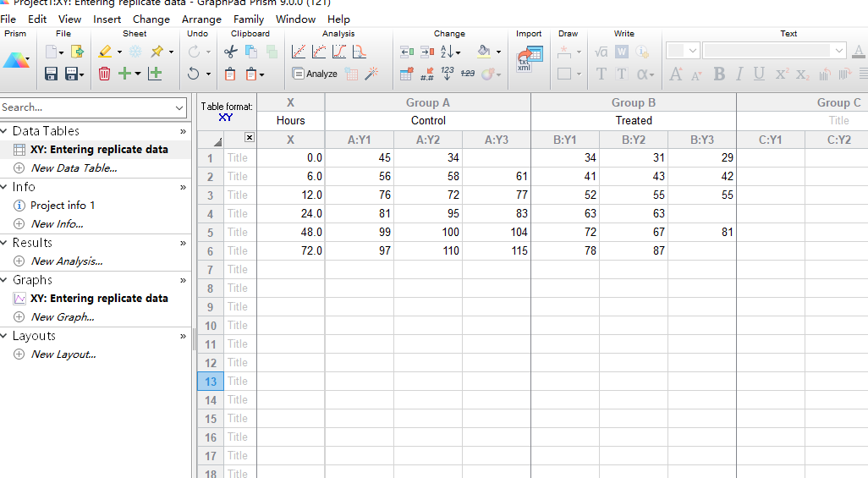Click the Save As disk icon
The image size is (868, 478).
click(72, 74)
